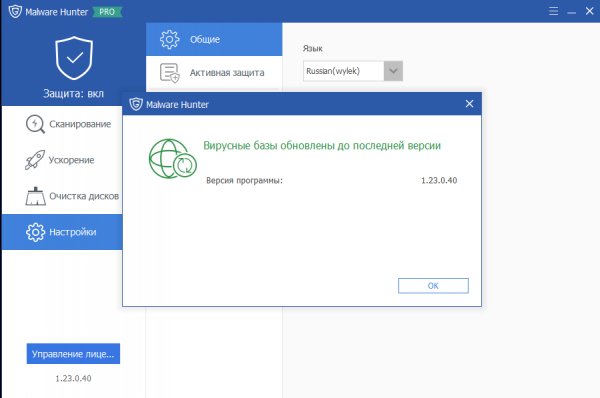
Task: Click the Активная защита document shield icon
Action: click(x=170, y=73)
